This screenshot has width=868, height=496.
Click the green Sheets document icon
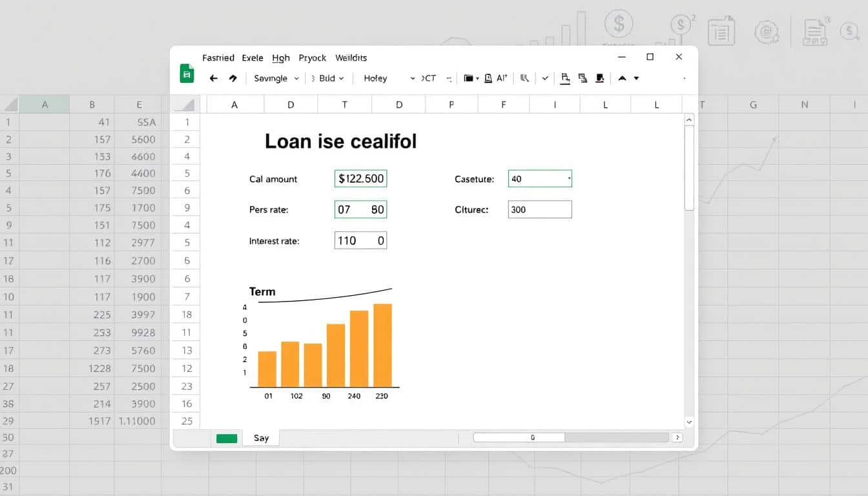pos(187,74)
